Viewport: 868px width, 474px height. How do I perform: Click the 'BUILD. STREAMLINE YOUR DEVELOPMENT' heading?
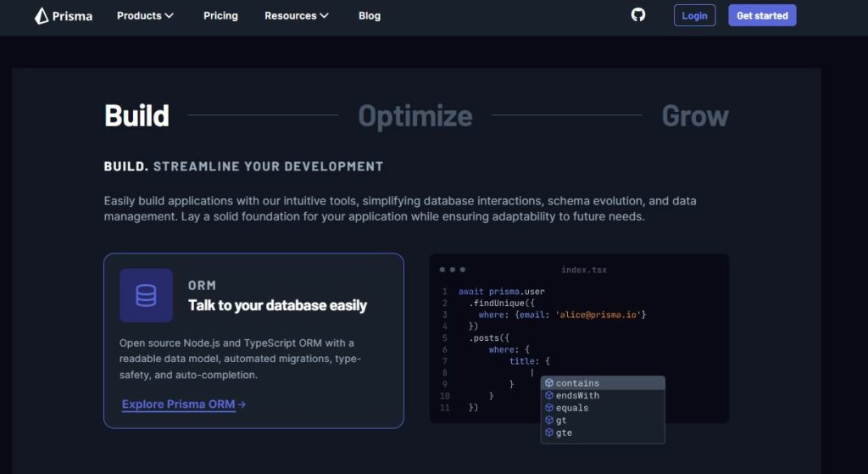[243, 166]
